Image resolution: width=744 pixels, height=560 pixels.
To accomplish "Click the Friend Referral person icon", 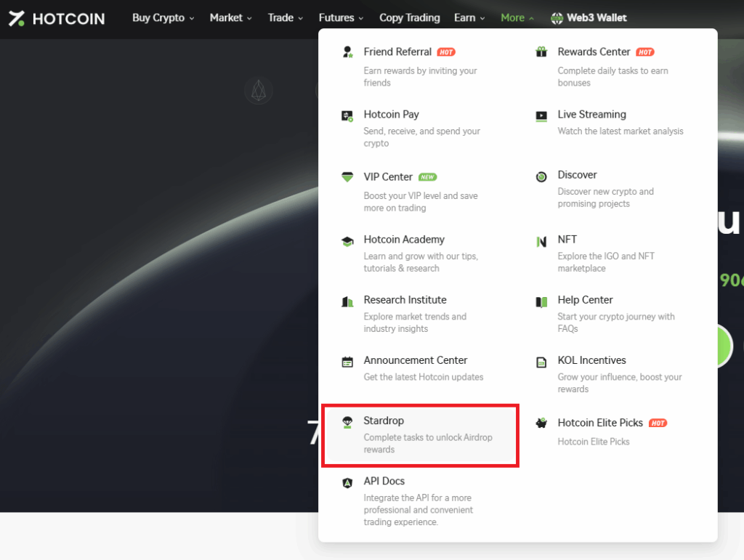I will (x=347, y=52).
